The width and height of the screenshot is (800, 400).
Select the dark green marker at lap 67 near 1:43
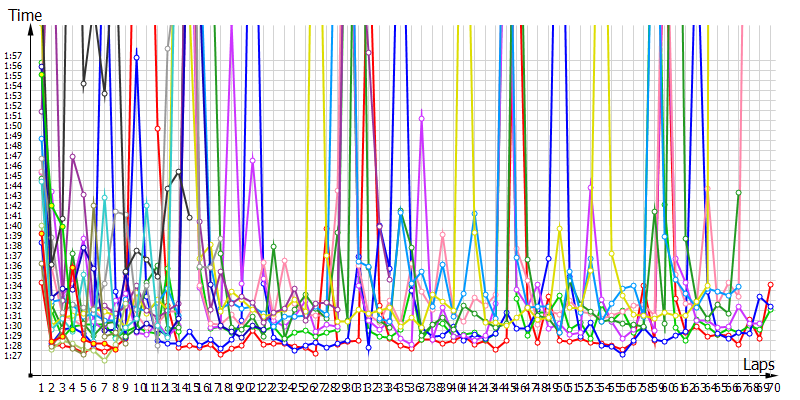coord(738,192)
